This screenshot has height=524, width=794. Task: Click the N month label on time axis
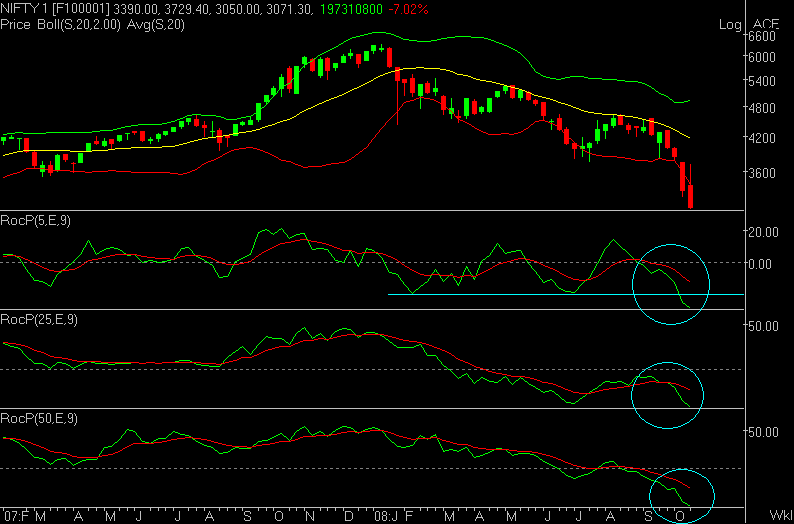310,517
